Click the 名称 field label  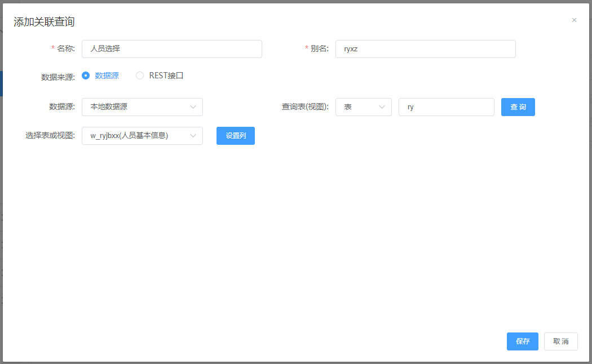[65, 49]
